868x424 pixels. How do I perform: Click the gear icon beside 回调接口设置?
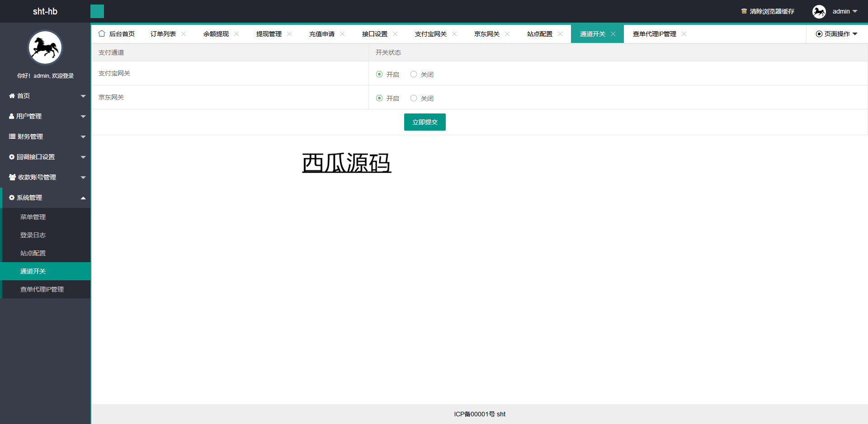[x=12, y=157]
